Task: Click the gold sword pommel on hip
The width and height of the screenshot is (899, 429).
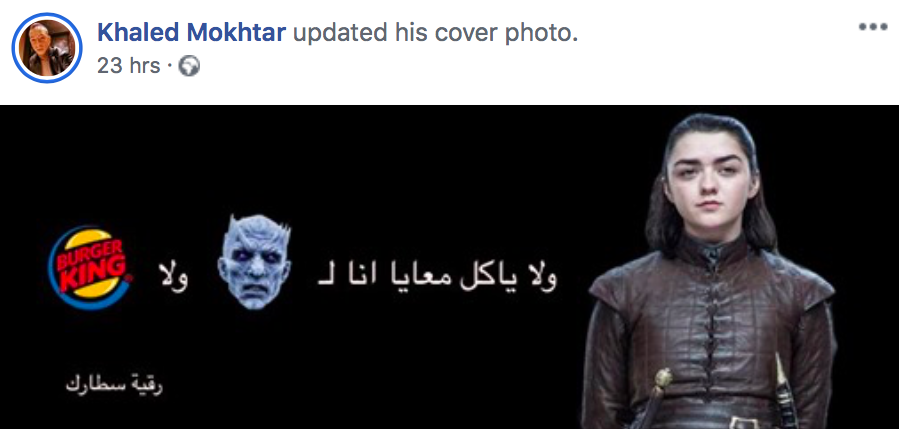Action: (663, 378)
